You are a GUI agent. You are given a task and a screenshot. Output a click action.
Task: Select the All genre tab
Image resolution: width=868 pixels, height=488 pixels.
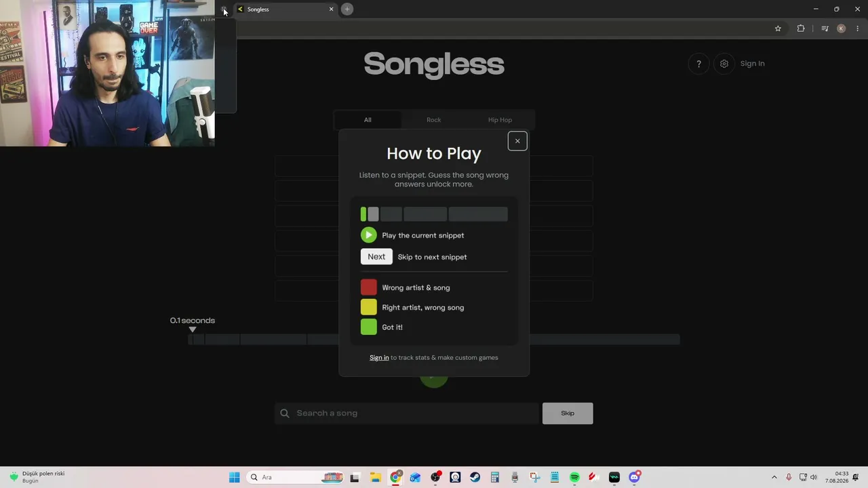[368, 120]
